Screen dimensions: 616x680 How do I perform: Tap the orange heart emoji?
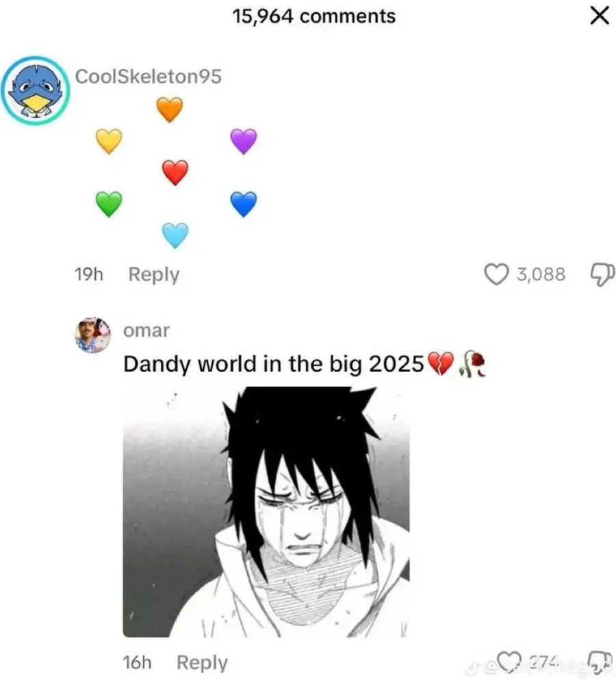point(170,109)
